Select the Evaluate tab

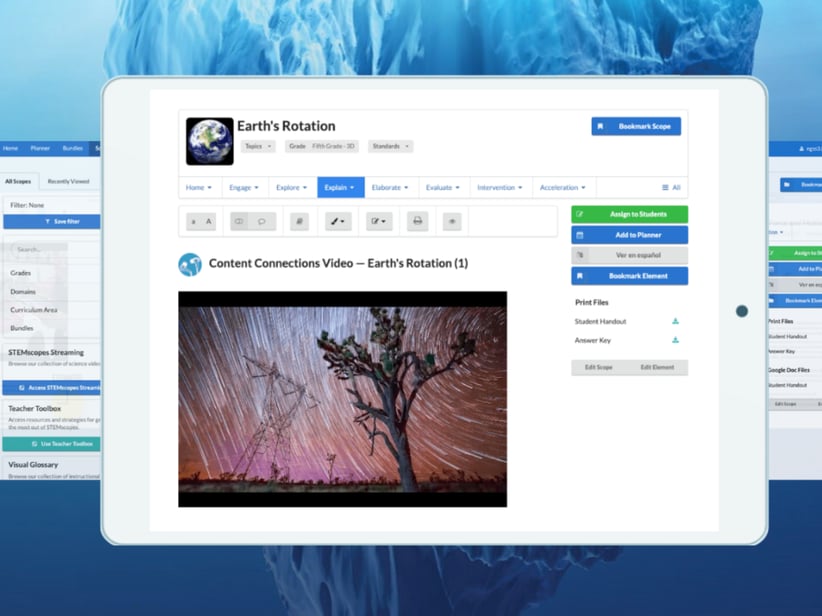pos(442,187)
